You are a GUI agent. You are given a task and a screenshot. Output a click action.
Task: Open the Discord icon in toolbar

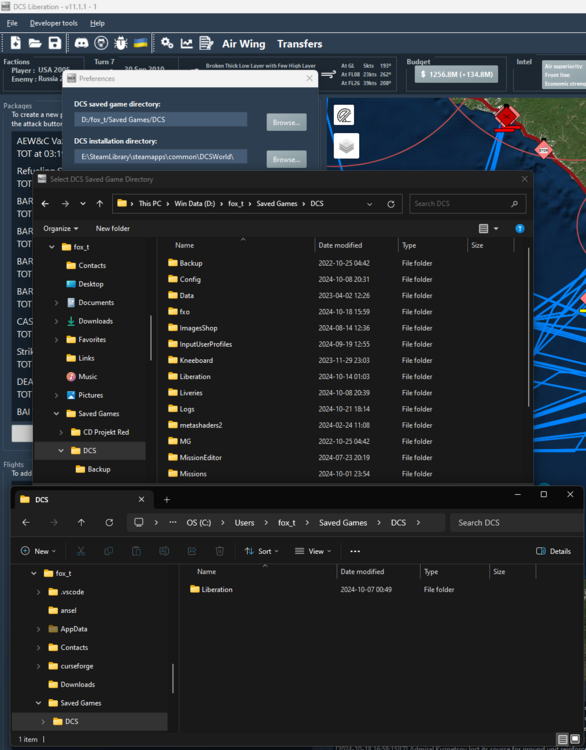(81, 44)
